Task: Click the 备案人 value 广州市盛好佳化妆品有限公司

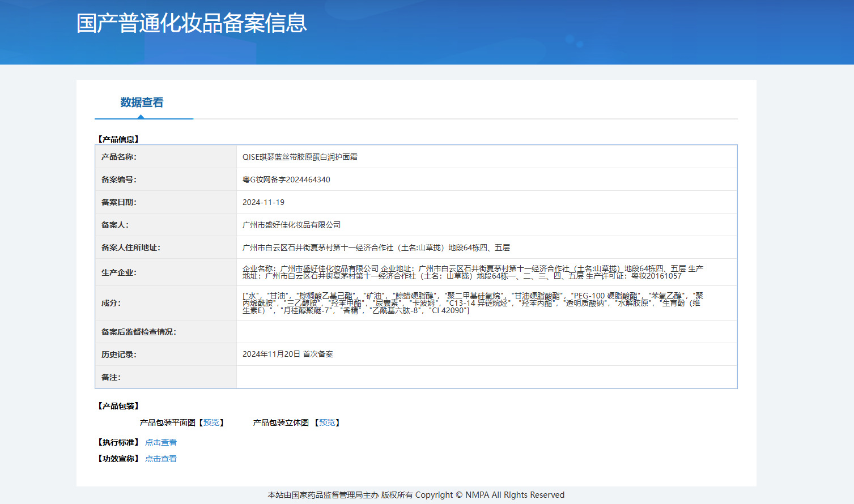Action: click(291, 225)
